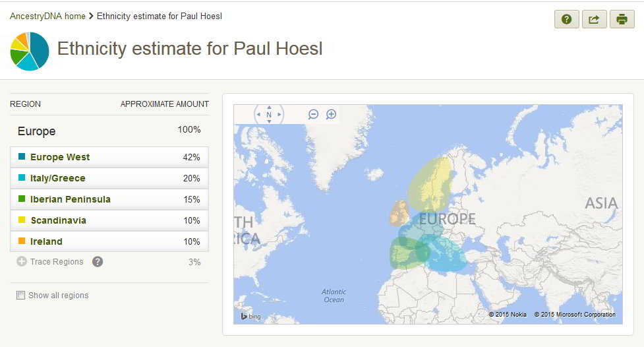Zoom in the map with plus icon
Image resolution: width=644 pixels, height=347 pixels.
point(331,114)
